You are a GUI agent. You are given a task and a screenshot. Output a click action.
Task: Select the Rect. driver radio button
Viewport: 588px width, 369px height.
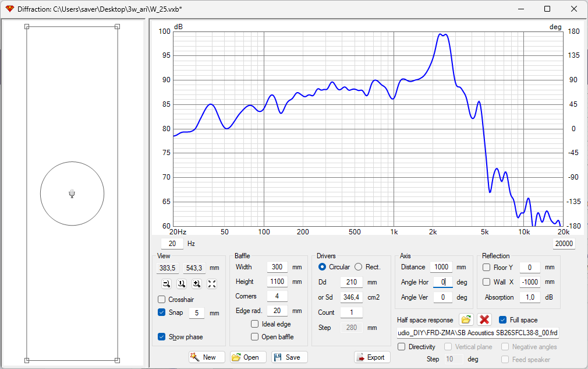tap(359, 267)
